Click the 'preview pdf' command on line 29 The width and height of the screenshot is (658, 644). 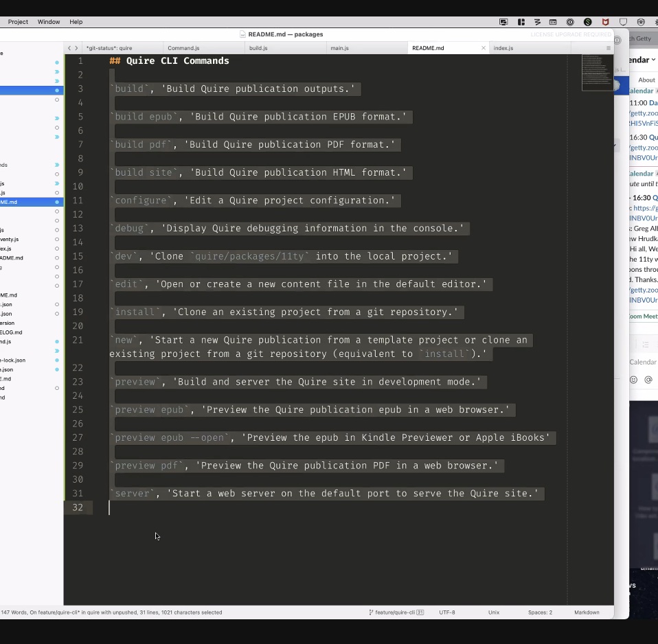pos(146,465)
